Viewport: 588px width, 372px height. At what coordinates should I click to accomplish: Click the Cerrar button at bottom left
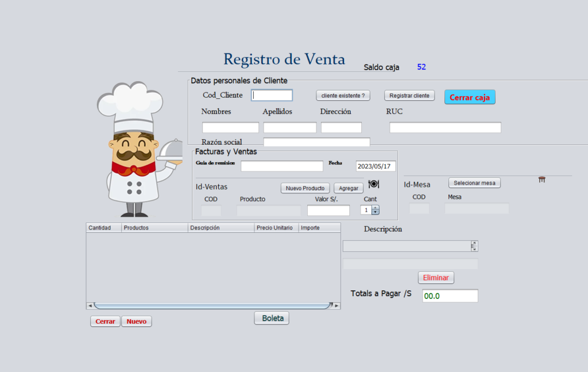coord(105,321)
